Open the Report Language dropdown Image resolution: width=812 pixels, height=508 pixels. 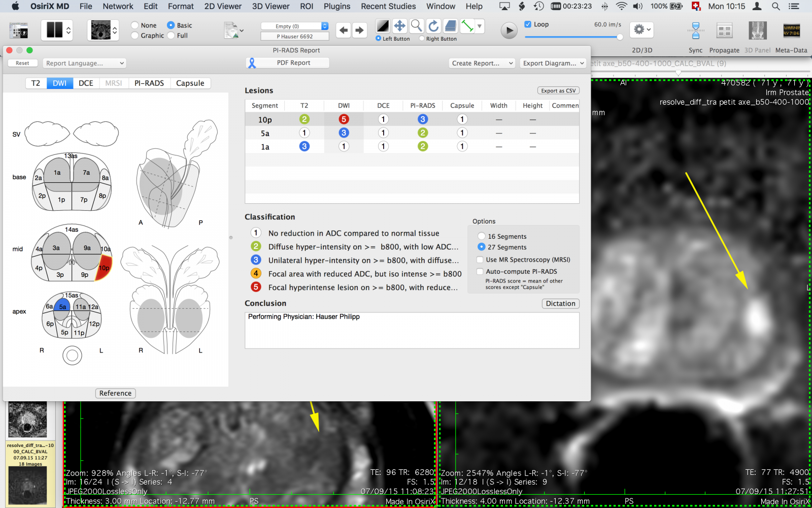[84, 63]
